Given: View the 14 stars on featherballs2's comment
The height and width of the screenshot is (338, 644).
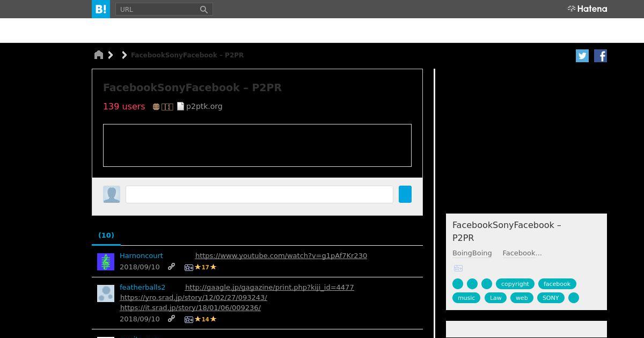Looking at the screenshot, I should pyautogui.click(x=206, y=319).
